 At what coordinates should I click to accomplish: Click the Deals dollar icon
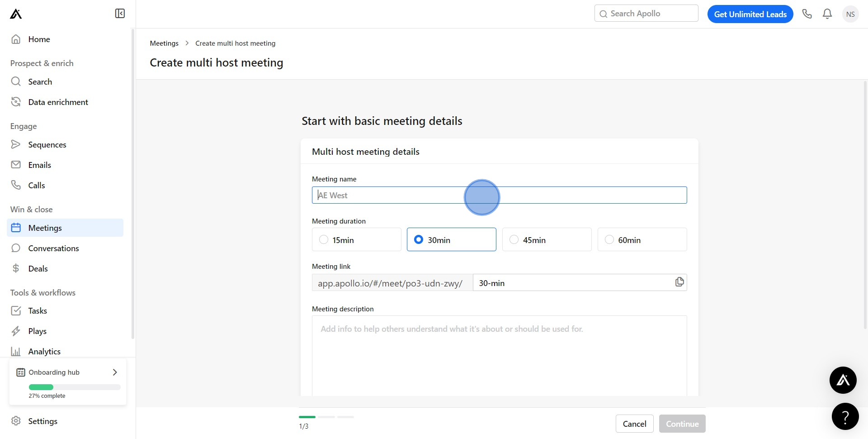tap(16, 268)
